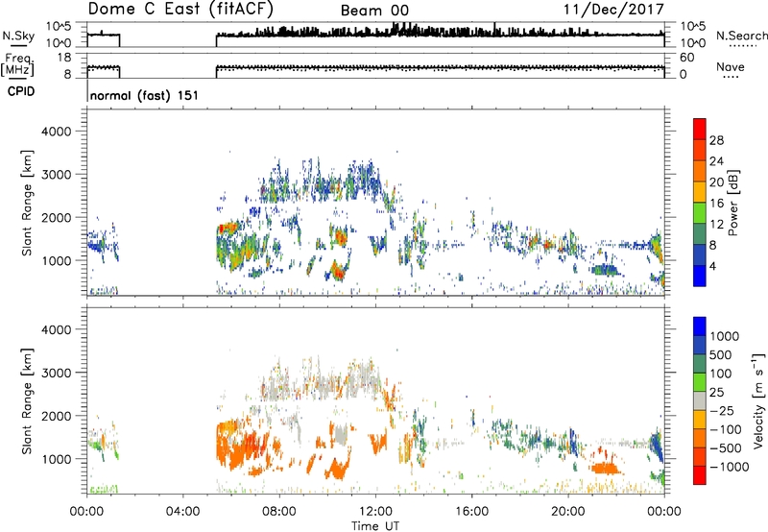Click the "08:00" time tick label
This screenshot has width=768, height=532.
coord(279,512)
